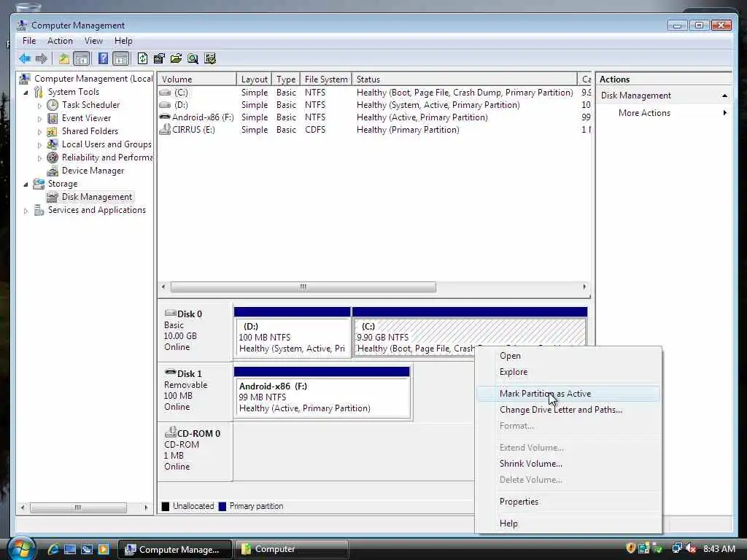Open the Help menu in menu bar

(123, 41)
